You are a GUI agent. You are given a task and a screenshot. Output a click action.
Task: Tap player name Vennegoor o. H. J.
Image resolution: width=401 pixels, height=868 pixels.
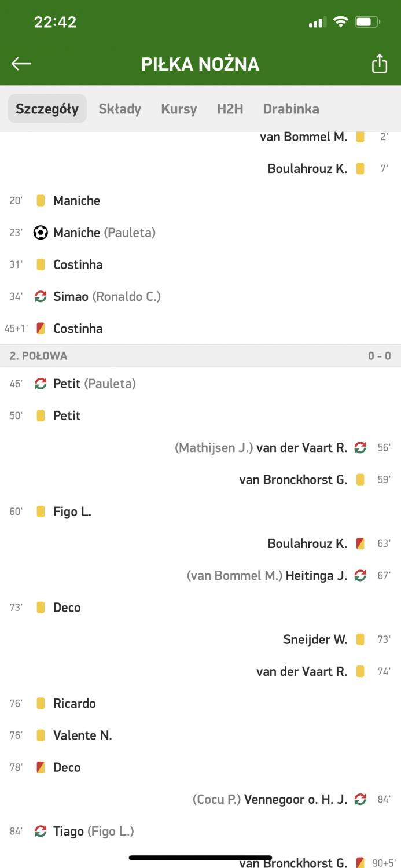coord(296,799)
